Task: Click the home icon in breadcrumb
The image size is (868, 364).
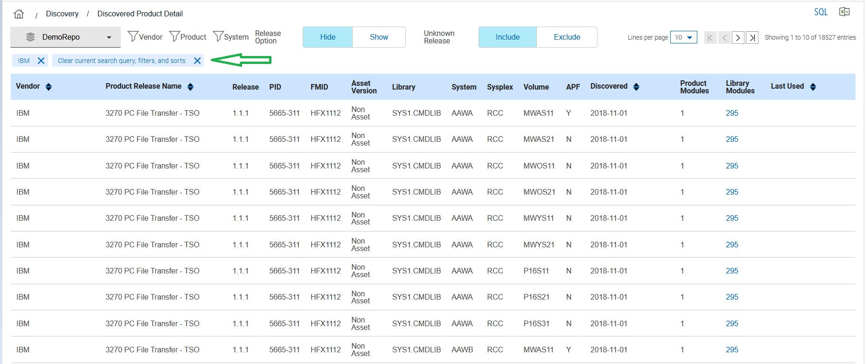Action: point(19,14)
